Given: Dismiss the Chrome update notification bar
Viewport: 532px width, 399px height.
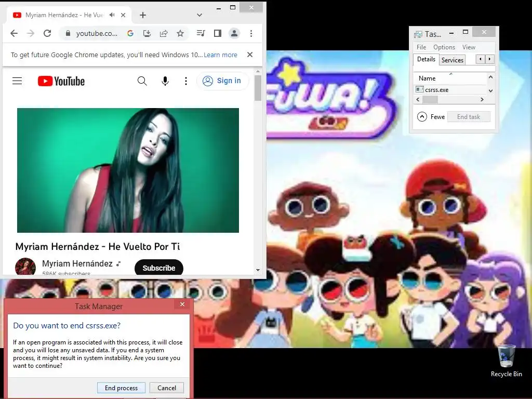Looking at the screenshot, I should click(x=250, y=55).
